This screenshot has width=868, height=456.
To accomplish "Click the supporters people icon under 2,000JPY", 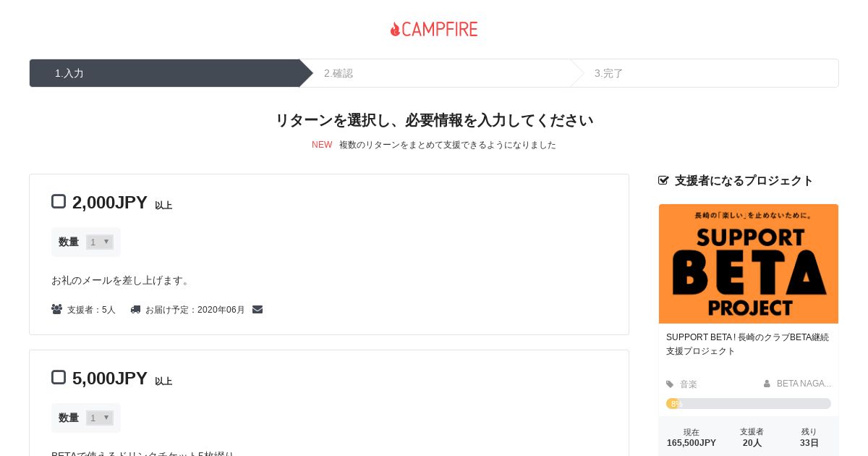I will point(56,309).
